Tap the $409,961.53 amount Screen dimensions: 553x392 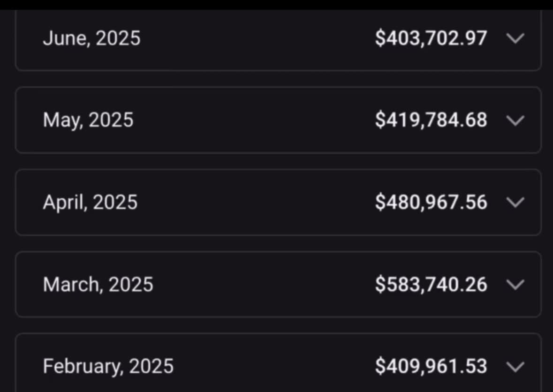pyautogui.click(x=431, y=366)
